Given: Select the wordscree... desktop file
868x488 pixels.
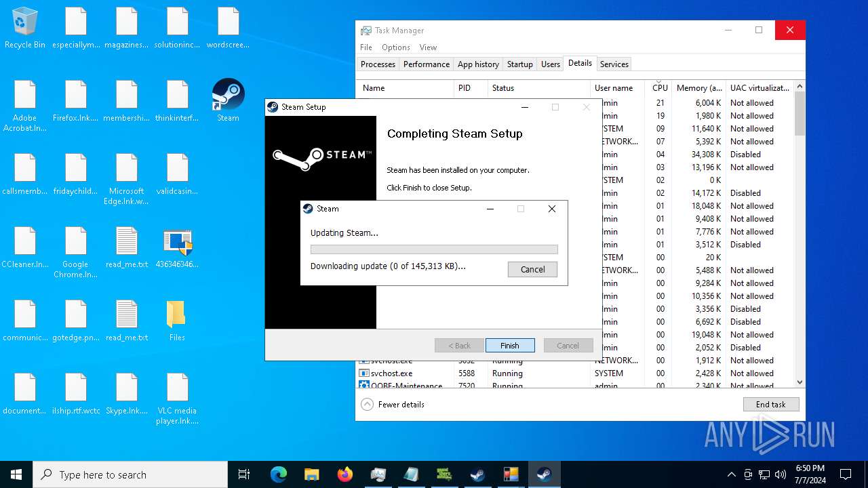Looking at the screenshot, I should pos(228,28).
